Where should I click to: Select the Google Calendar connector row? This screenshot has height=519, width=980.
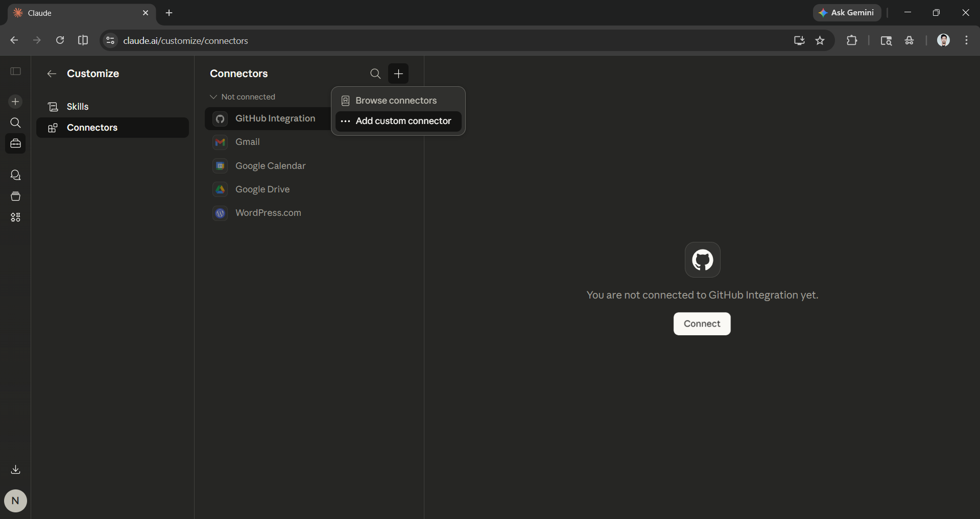[309, 166]
